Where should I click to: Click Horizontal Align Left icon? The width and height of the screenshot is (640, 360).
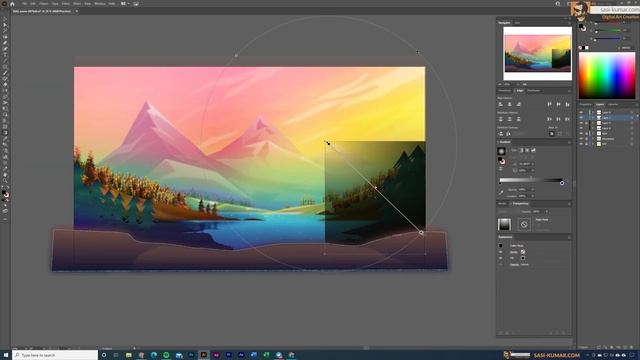[x=500, y=104]
